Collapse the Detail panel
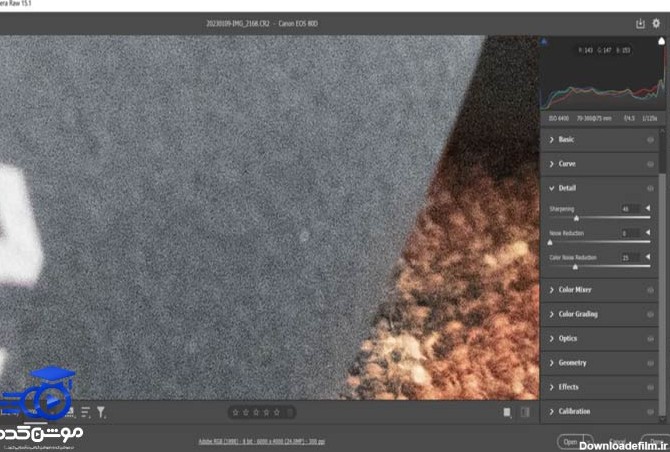The height and width of the screenshot is (452, 670). 566,188
